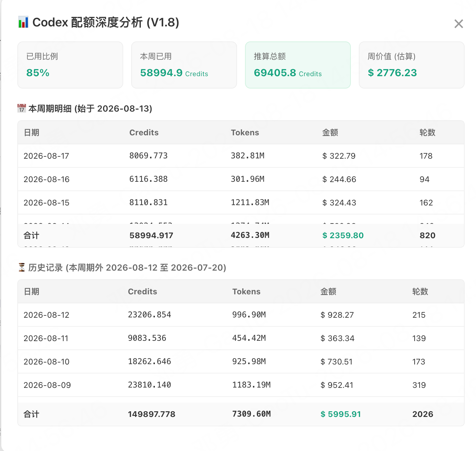The image size is (476, 451).
Task: Close the Codex quota analysis dialog
Action: tap(459, 24)
